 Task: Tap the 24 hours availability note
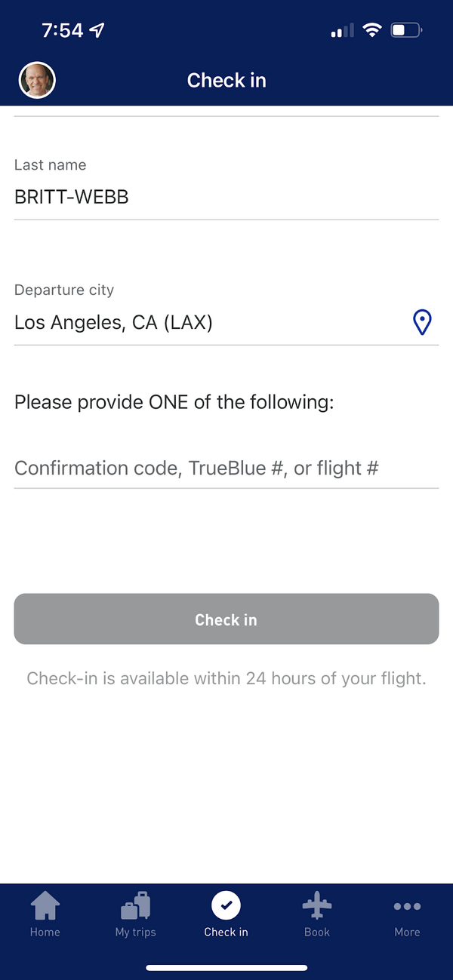(x=226, y=678)
